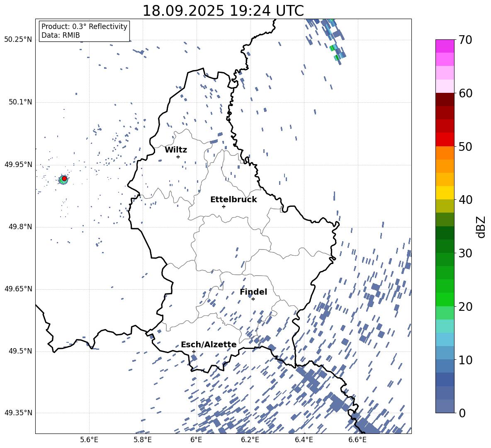Click the 49.95°N latitude label

coord(18,165)
